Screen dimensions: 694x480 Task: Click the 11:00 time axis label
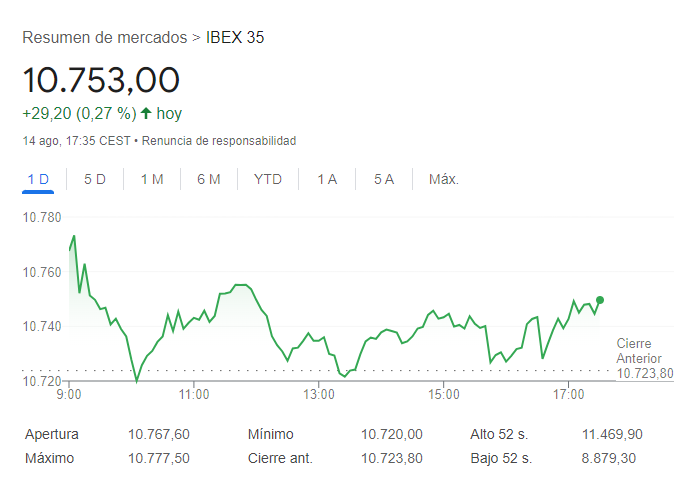click(194, 396)
